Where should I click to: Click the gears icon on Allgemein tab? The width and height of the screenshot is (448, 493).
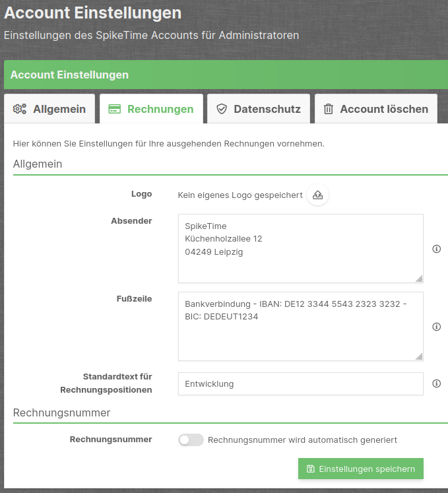point(20,109)
